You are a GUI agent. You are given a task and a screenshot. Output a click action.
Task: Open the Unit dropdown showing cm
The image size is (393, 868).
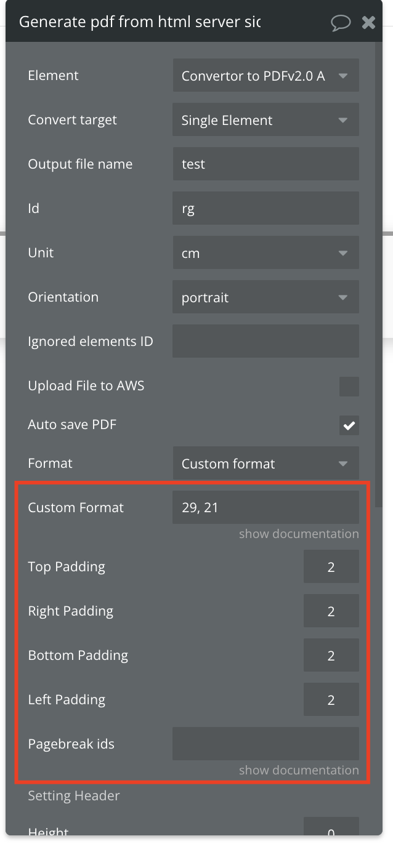pyautogui.click(x=265, y=253)
